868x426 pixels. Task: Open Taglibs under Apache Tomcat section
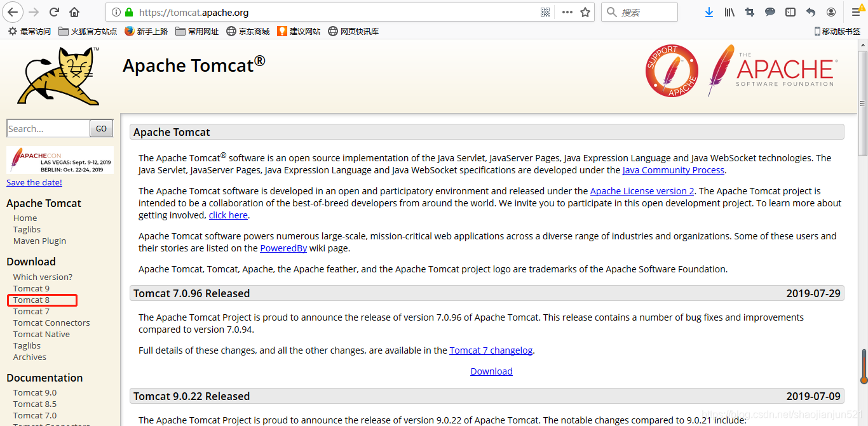pyautogui.click(x=27, y=229)
